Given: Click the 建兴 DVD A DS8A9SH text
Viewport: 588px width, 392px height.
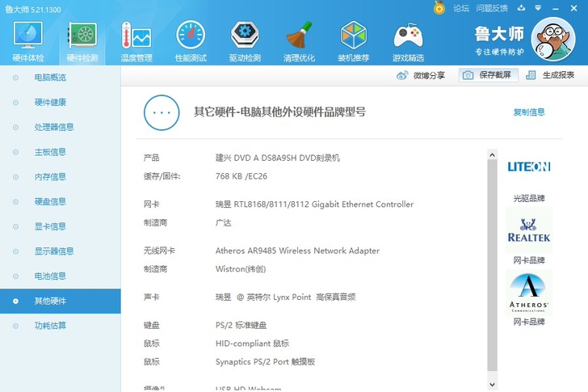Looking at the screenshot, I should click(x=276, y=158).
